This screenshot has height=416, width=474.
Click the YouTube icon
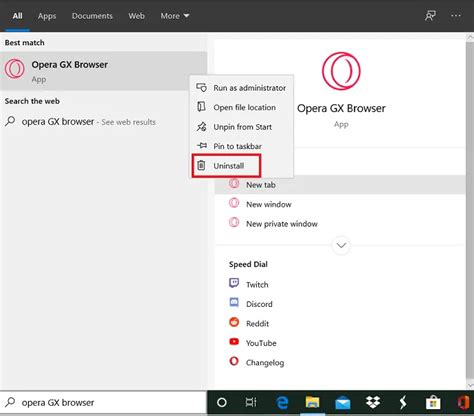pyautogui.click(x=234, y=342)
